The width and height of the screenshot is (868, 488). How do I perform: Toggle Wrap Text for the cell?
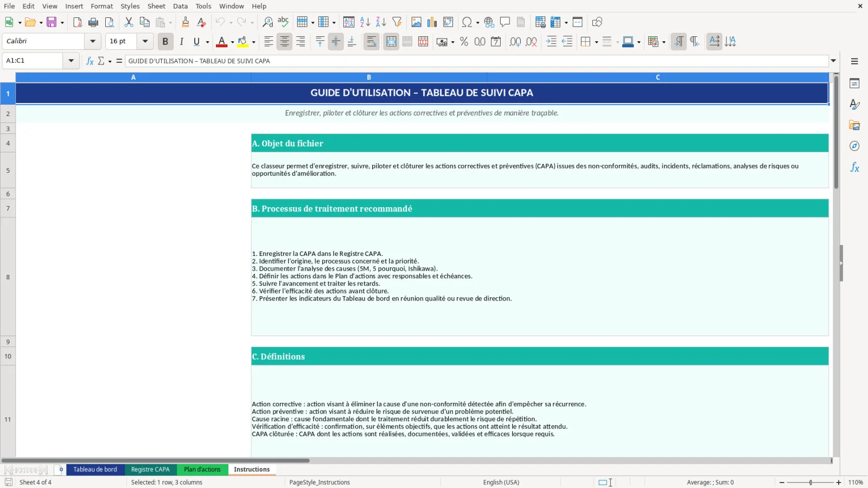tap(372, 42)
